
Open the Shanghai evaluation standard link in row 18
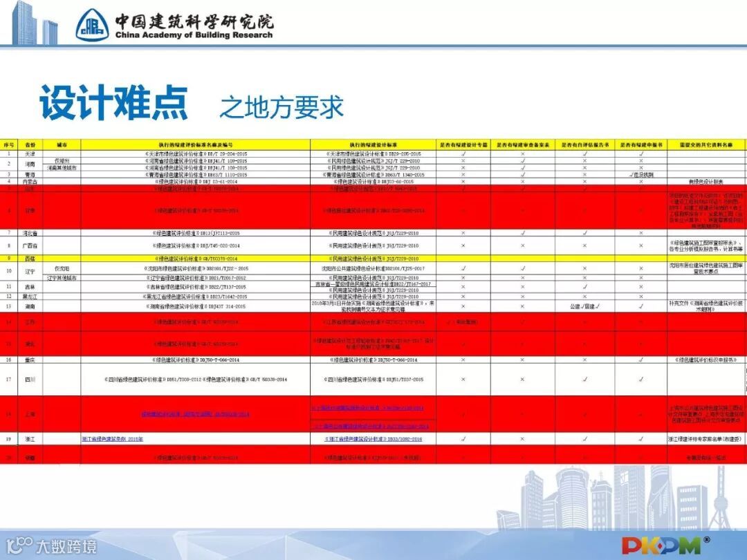[195, 414]
